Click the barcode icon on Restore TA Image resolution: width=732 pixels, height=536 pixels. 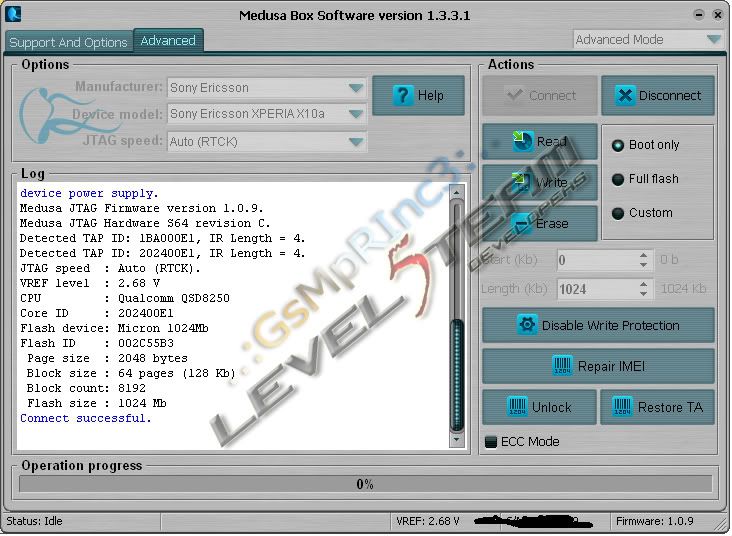pyautogui.click(x=622, y=407)
